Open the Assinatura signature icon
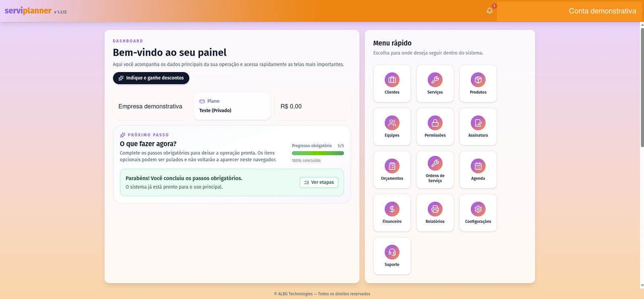Image resolution: width=644 pixels, height=299 pixels. 478,123
